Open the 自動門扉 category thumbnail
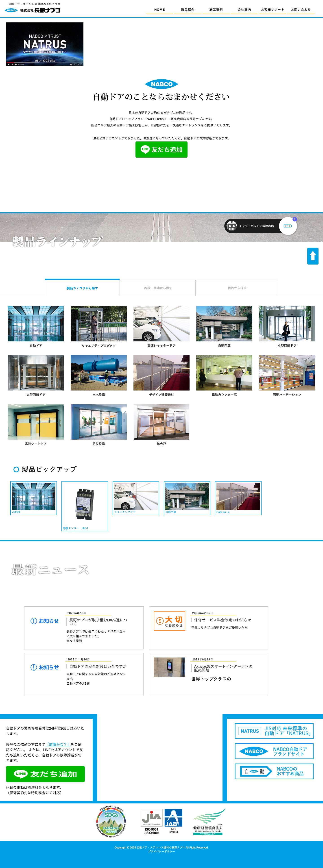The height and width of the screenshot is (868, 323). coord(224,324)
